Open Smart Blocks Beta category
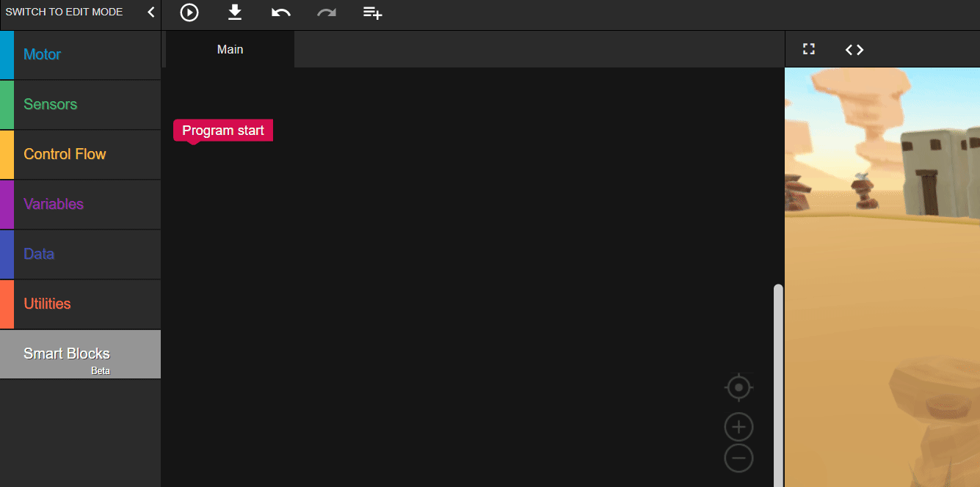The height and width of the screenshot is (487, 980). [x=81, y=354]
